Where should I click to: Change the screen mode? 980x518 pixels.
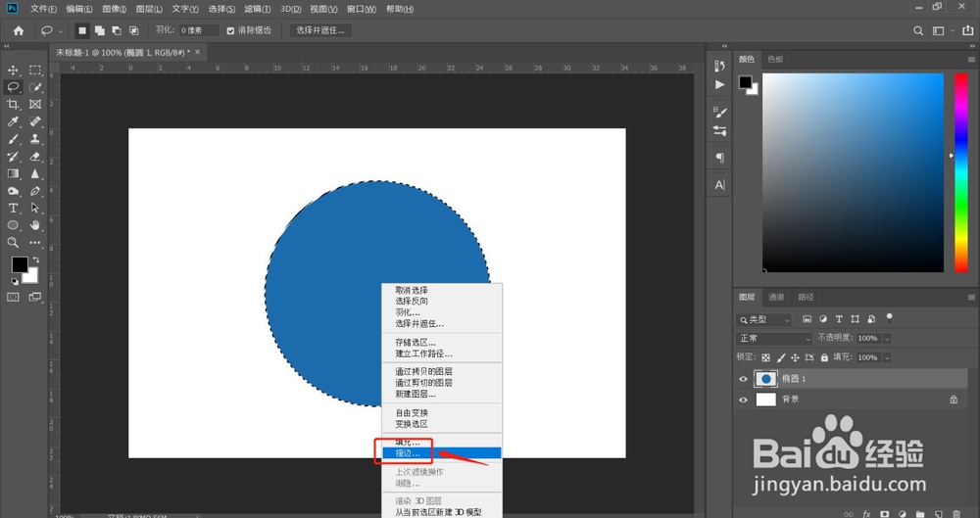35,298
